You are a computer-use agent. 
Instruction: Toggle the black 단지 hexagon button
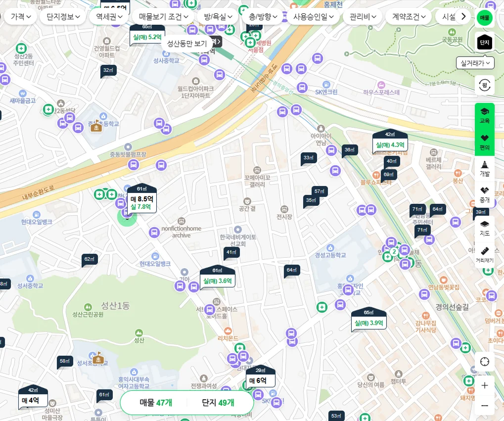click(484, 42)
